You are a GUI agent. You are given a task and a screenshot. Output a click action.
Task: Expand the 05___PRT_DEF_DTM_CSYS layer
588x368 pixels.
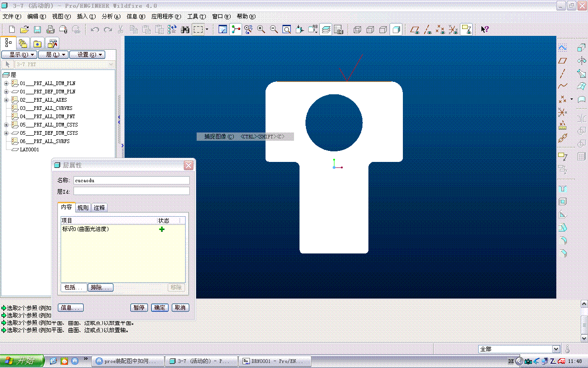6,133
